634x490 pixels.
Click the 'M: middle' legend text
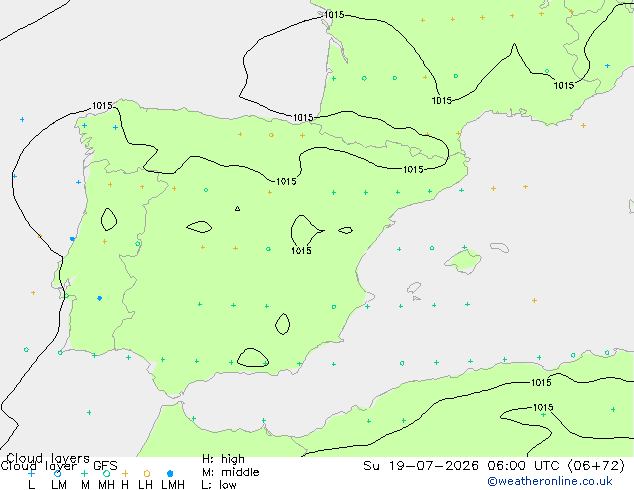point(230,472)
